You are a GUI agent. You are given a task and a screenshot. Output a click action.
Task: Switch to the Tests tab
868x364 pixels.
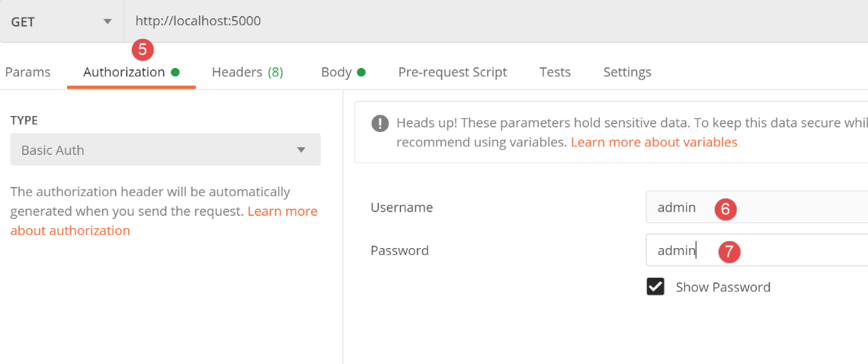pyautogui.click(x=555, y=72)
